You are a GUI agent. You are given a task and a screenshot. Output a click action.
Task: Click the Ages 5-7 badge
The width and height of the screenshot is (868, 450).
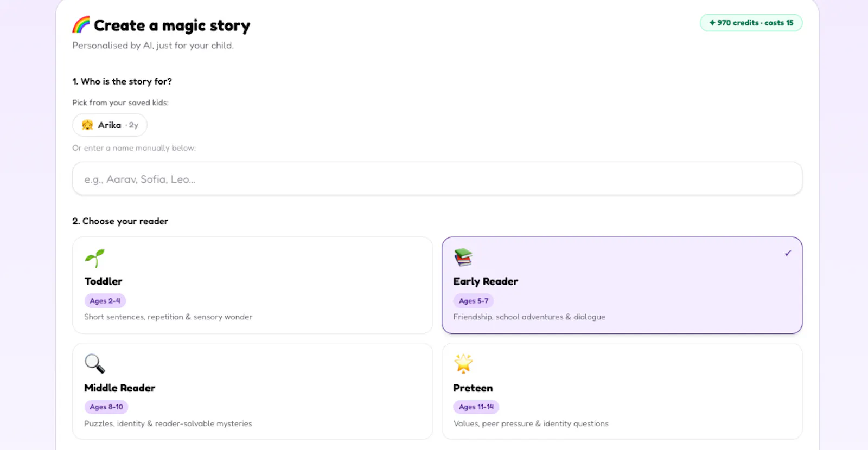tap(474, 301)
